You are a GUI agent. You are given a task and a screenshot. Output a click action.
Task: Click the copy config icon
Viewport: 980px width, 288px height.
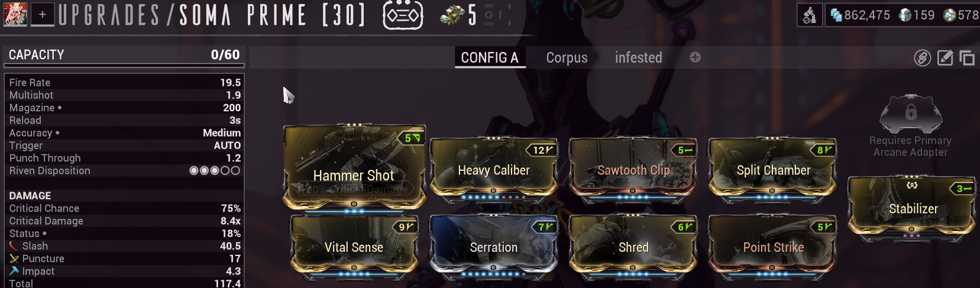(x=967, y=57)
